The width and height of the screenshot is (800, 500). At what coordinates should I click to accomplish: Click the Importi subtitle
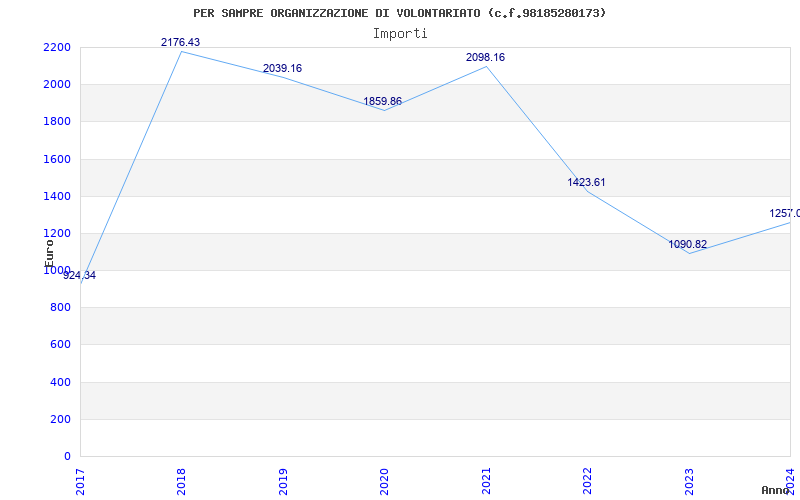point(400,34)
